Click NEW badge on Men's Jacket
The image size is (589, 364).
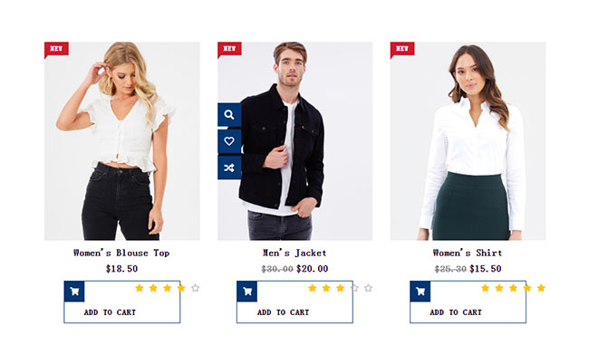pos(228,48)
